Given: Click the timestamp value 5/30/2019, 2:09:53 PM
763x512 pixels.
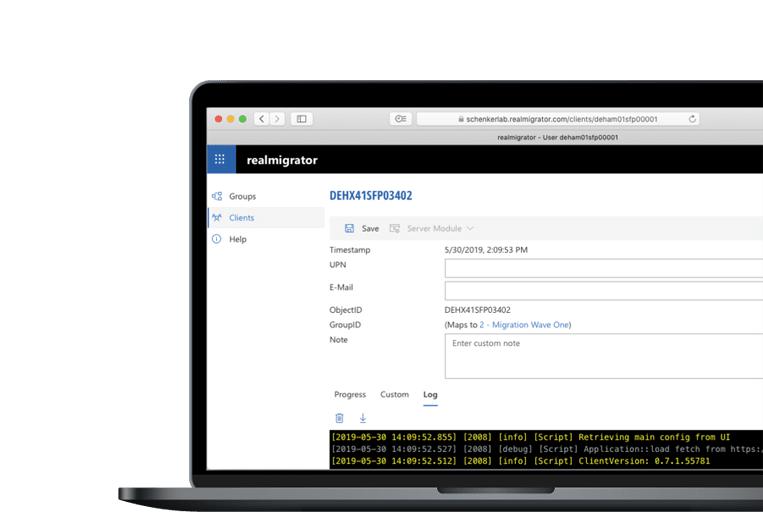Looking at the screenshot, I should tap(486, 250).
